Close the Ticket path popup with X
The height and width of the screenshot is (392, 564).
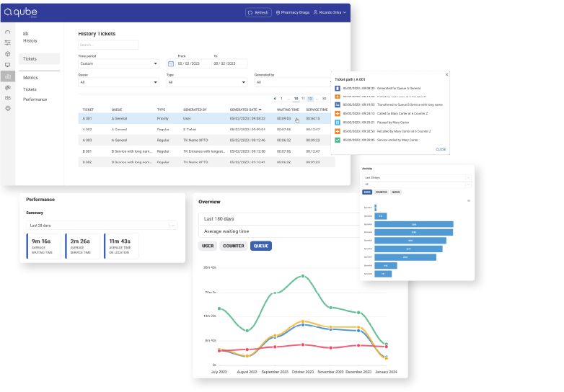click(x=446, y=74)
